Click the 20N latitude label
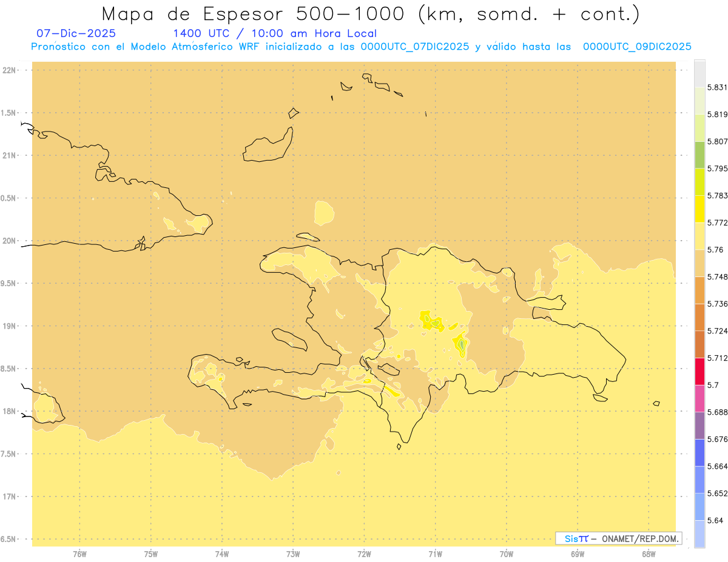Viewport: 728px width, 562px height. [10, 241]
